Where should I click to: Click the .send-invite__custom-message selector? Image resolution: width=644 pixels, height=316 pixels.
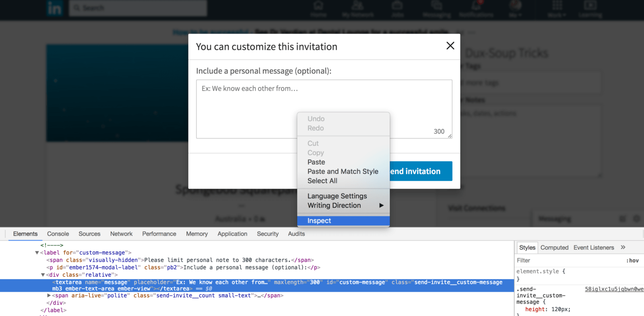click(541, 295)
